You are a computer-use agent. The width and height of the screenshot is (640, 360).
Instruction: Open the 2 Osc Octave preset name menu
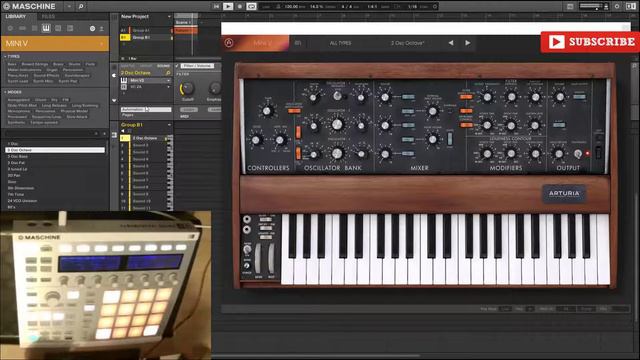point(407,43)
